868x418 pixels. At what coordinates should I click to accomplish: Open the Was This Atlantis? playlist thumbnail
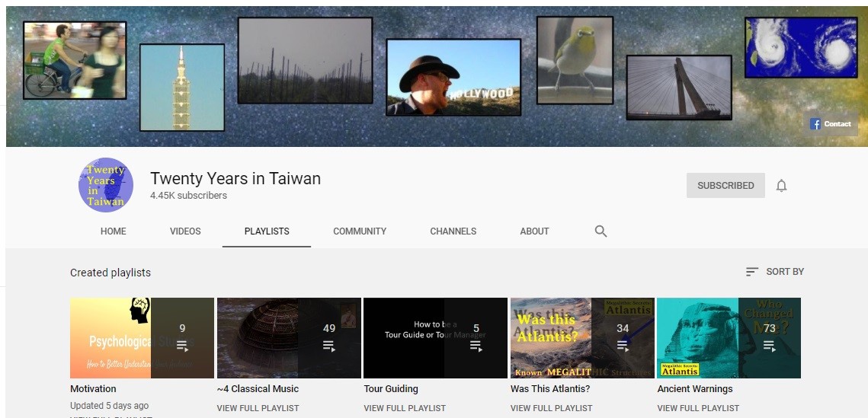click(x=582, y=338)
